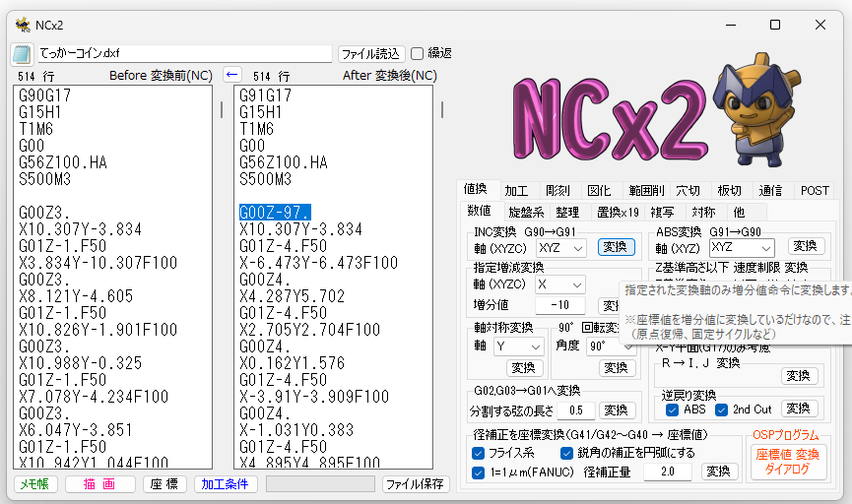
Task: Open the 90° rotation angle dropdown
Action: pyautogui.click(x=611, y=346)
